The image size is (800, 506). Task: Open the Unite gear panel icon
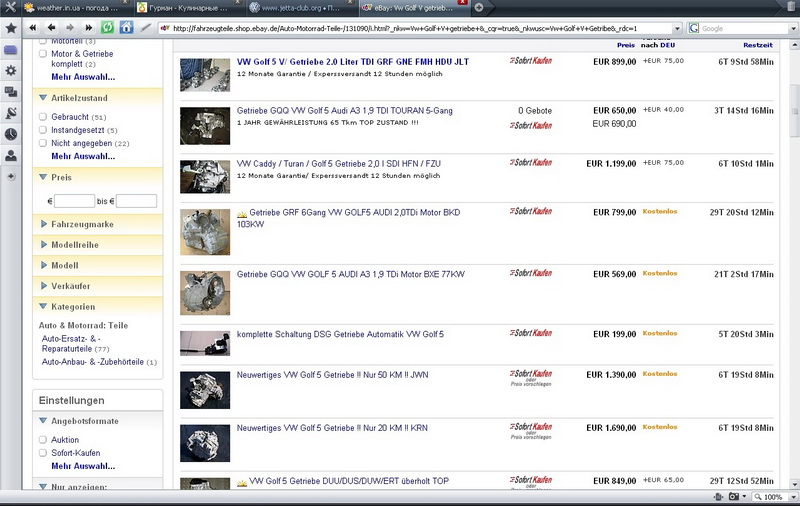(11, 70)
